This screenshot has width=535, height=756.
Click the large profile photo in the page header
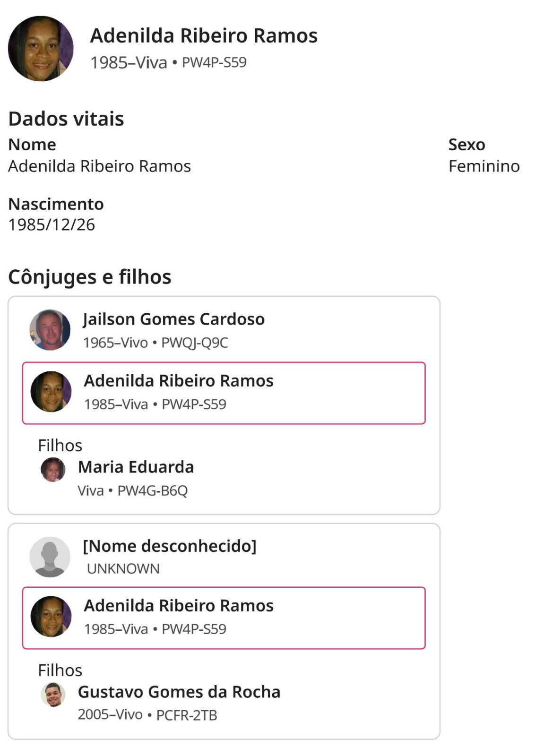[x=41, y=49]
